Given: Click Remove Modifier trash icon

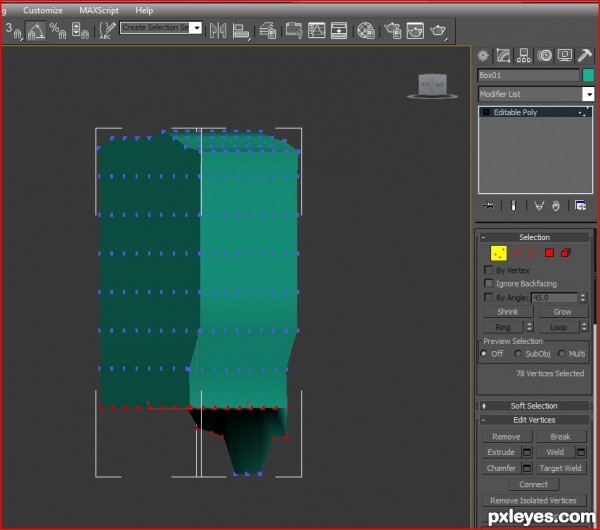Looking at the screenshot, I should [556, 206].
